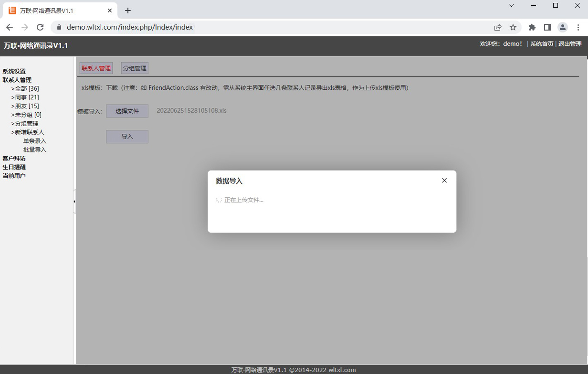Switch to 联系人管理 tab
This screenshot has width=588, height=374.
coord(96,68)
